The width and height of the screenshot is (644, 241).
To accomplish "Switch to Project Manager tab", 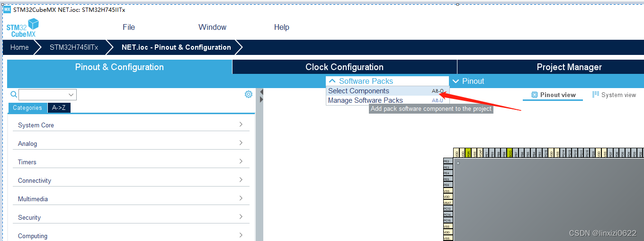I will (x=569, y=67).
